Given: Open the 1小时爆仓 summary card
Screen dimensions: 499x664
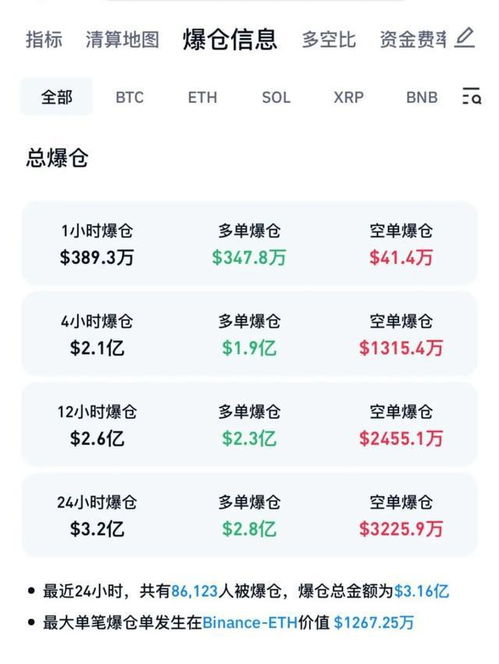Looking at the screenshot, I should pos(250,243).
